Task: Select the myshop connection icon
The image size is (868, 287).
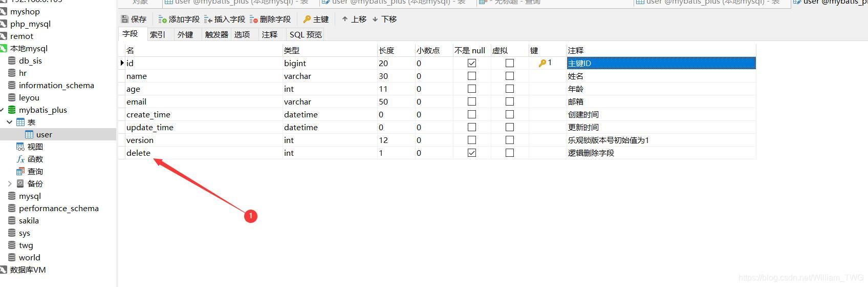Action: click(4, 11)
